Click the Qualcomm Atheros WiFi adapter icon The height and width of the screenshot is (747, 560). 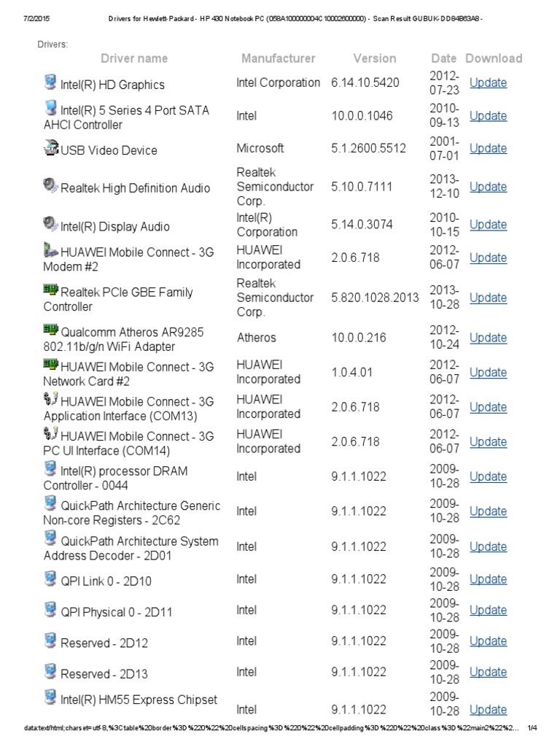(50, 330)
